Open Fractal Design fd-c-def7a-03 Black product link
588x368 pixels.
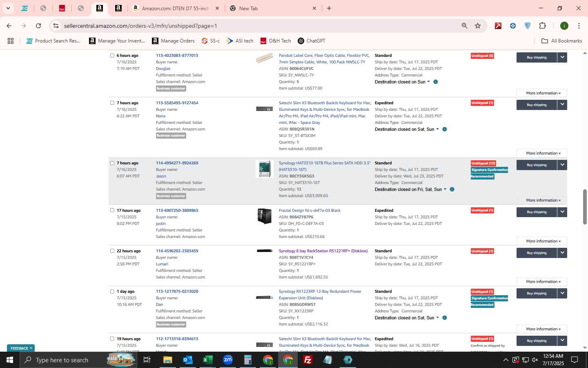coord(310,211)
